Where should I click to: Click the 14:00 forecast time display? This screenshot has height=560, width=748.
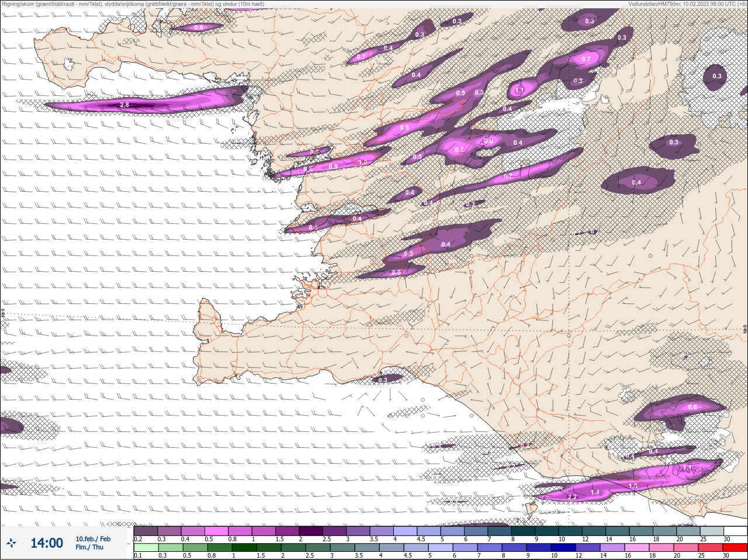click(x=47, y=543)
